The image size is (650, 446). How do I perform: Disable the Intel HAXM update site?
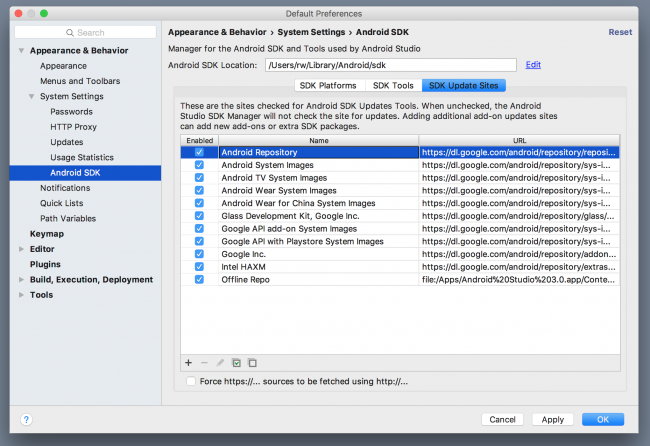(x=199, y=267)
